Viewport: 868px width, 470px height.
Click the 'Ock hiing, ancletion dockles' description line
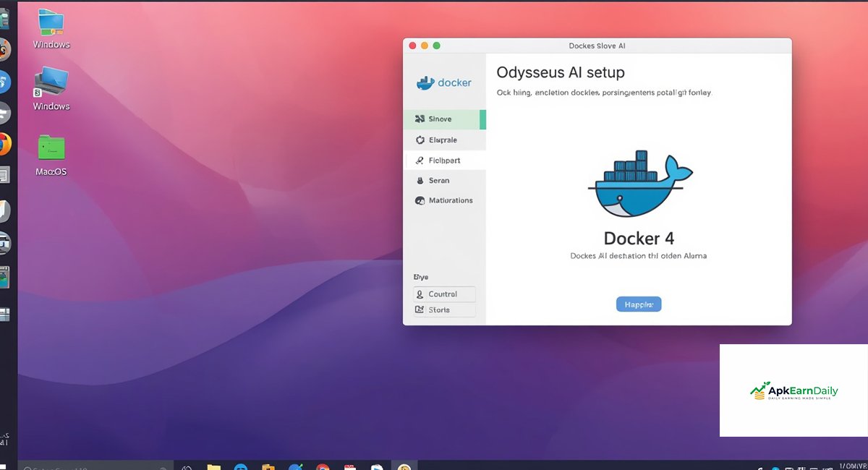point(604,93)
